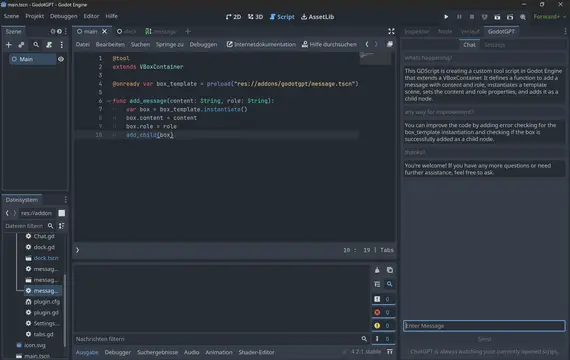The image size is (570, 360).
Task: Open the file sort options icon
Action: coord(61,226)
